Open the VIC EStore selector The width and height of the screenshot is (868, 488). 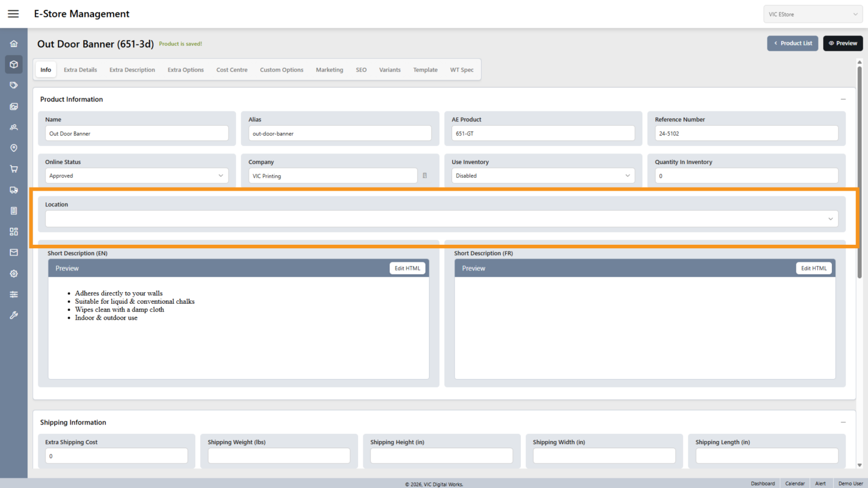tap(812, 14)
